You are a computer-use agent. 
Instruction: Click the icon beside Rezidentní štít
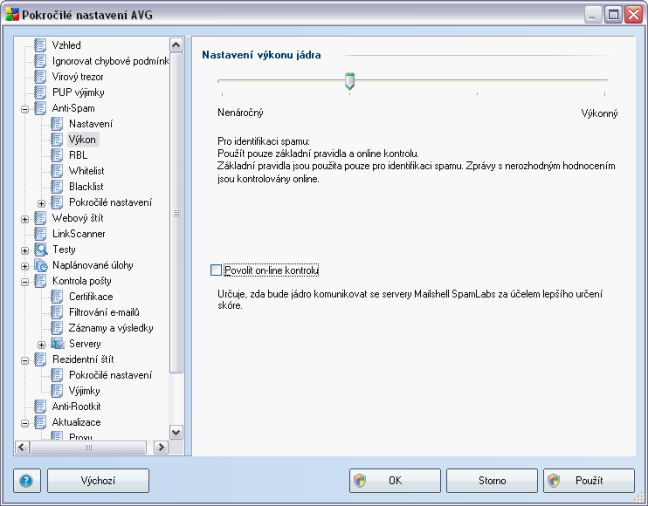click(x=40, y=359)
